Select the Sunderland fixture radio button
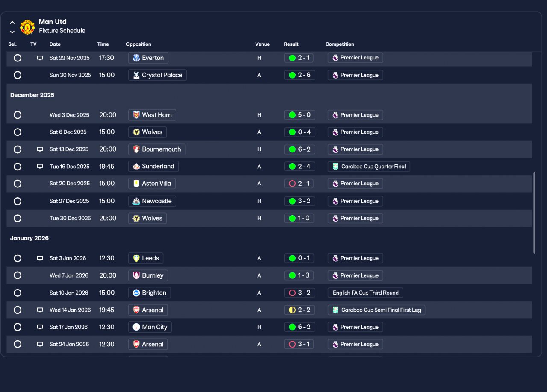 click(18, 167)
